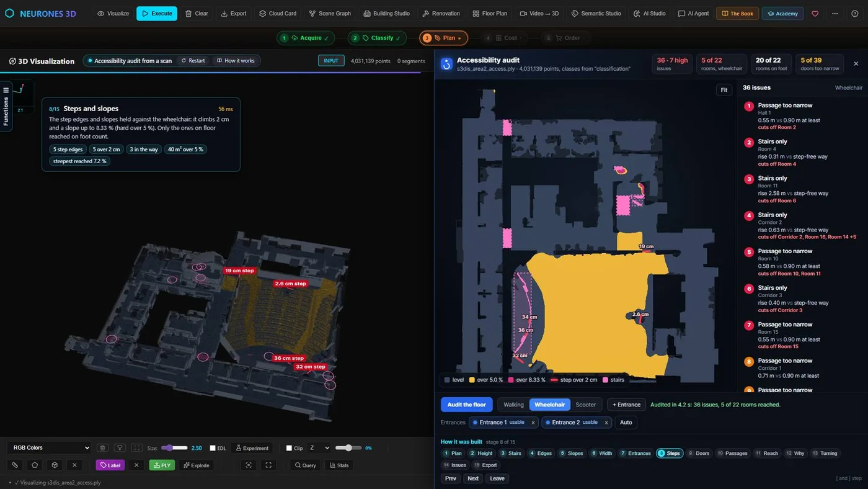This screenshot has height=489, width=868.
Task: Open the Scene Graph menu item
Action: point(329,13)
